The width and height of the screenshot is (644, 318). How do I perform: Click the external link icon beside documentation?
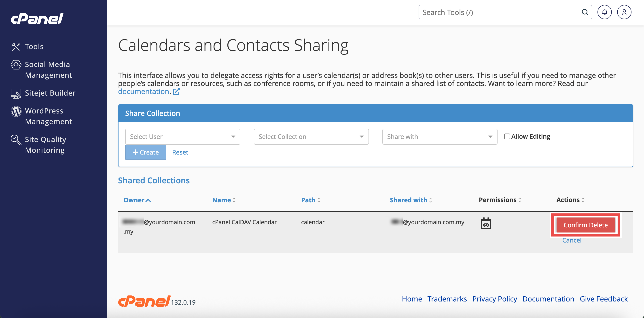(176, 92)
